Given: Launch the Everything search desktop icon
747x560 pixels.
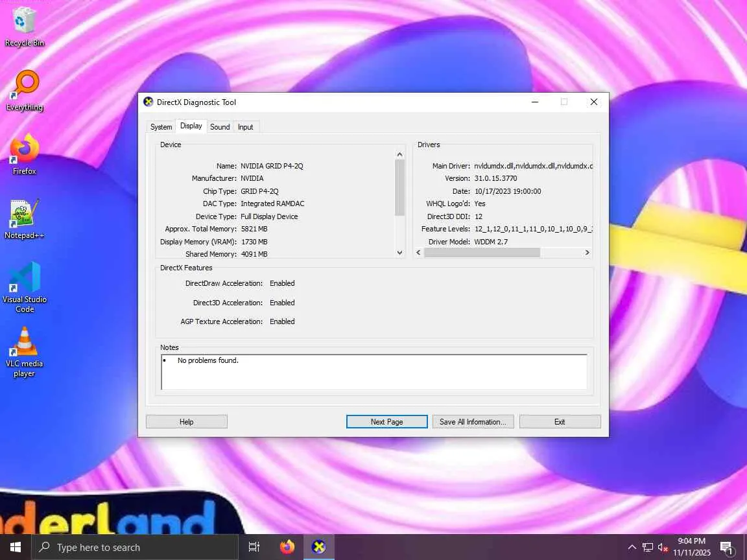Looking at the screenshot, I should click(25, 91).
